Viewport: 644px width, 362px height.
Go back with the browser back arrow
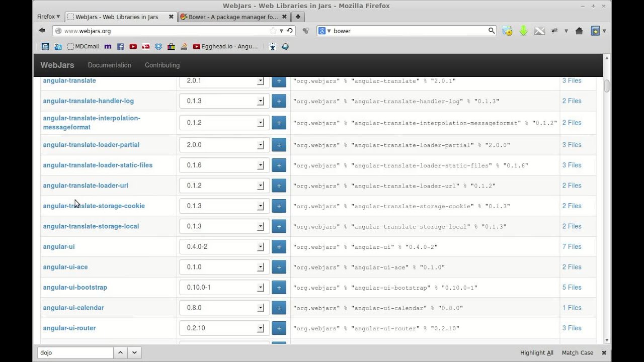click(x=42, y=31)
